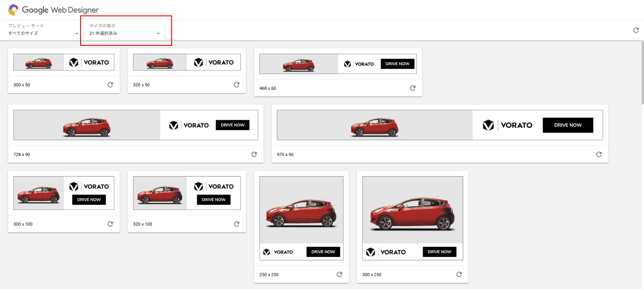Click the VORATO logo in the 300 x 50 ad
Viewport: 644px width, 289px height.
point(89,62)
